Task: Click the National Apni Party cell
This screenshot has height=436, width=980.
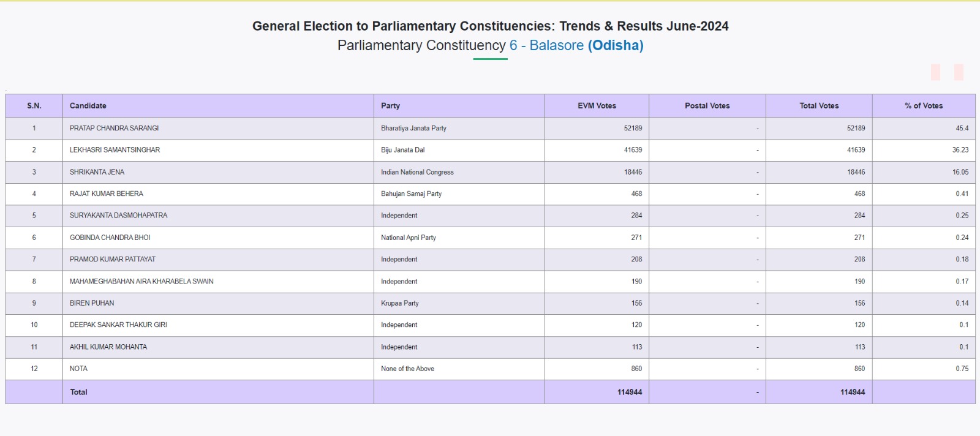Action: [409, 238]
